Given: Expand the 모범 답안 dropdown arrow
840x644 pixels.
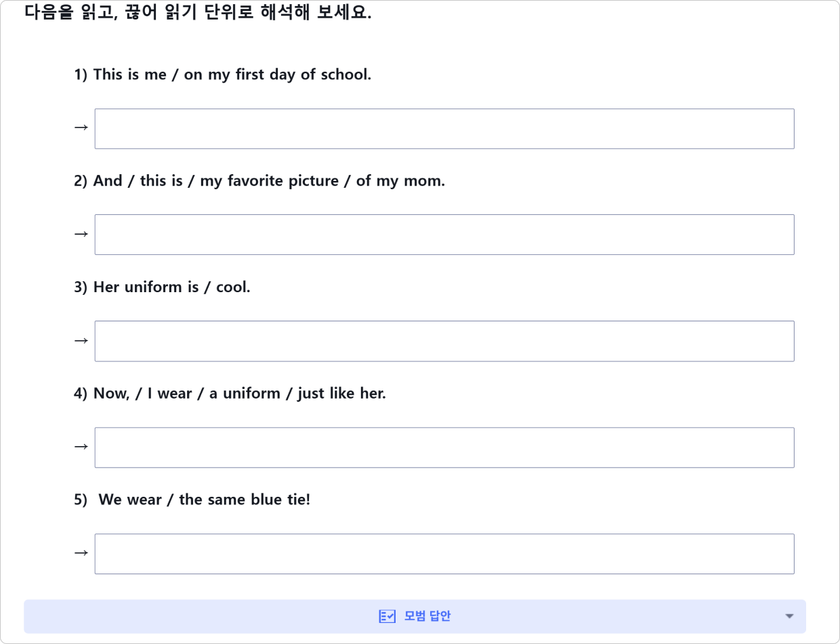Looking at the screenshot, I should click(789, 616).
